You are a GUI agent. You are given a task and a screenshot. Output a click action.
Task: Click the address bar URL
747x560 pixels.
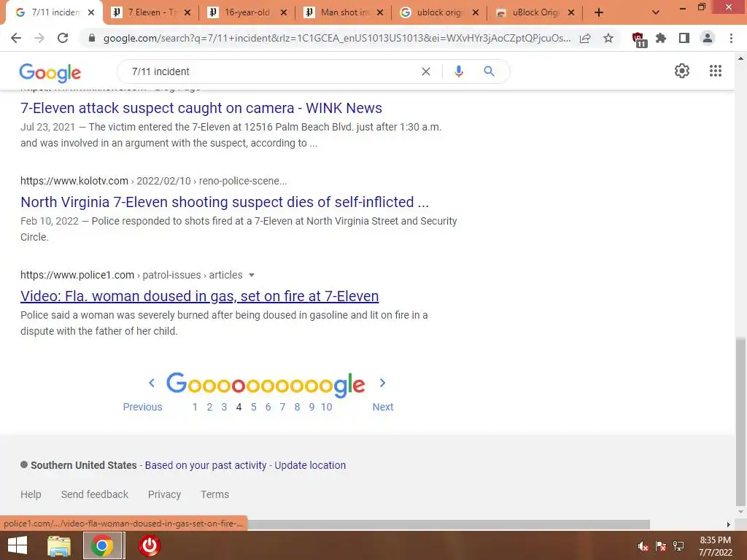point(337,38)
